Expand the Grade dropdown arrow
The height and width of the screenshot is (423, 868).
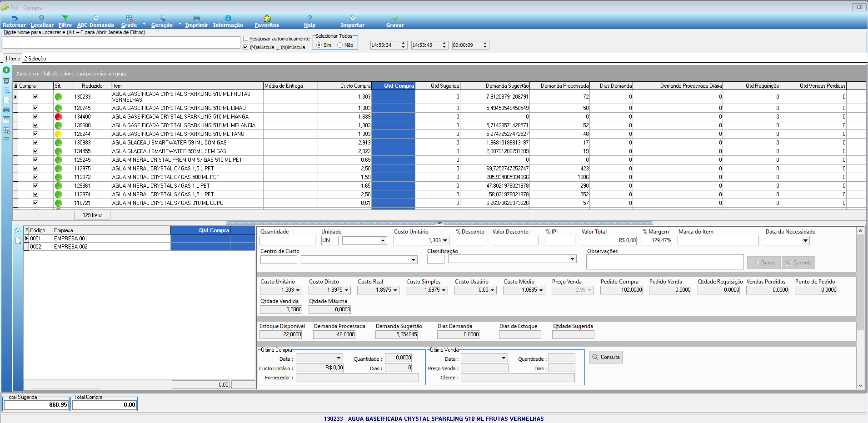point(145,24)
